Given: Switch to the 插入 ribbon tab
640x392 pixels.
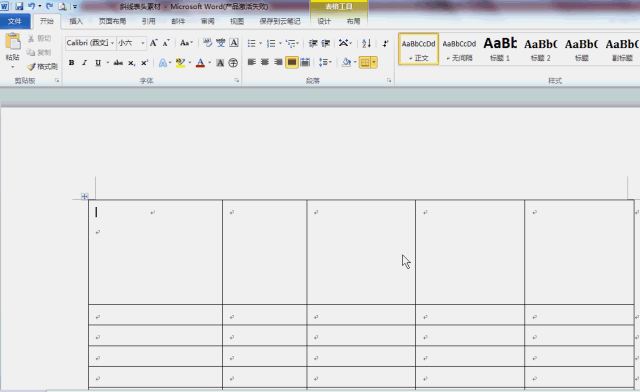Looking at the screenshot, I should 76,21.
